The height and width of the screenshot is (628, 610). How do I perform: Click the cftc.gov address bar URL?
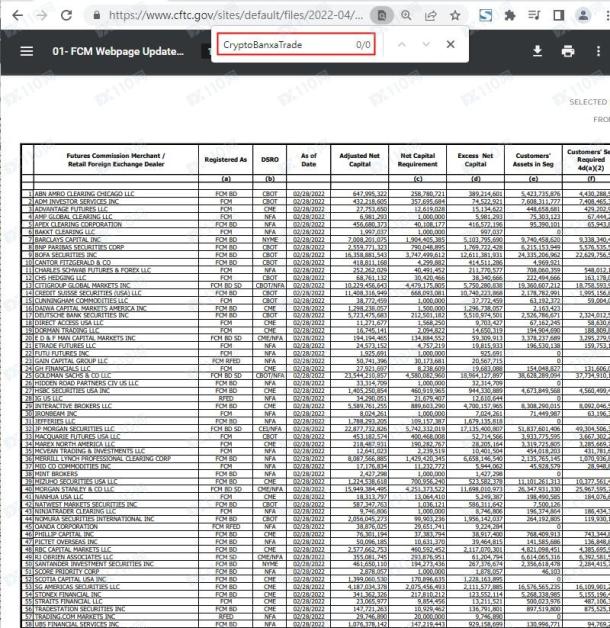236,16
